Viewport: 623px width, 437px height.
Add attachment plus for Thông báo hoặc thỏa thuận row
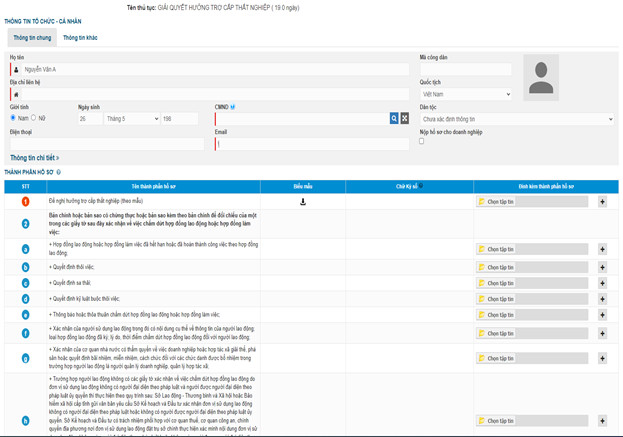[x=602, y=315]
